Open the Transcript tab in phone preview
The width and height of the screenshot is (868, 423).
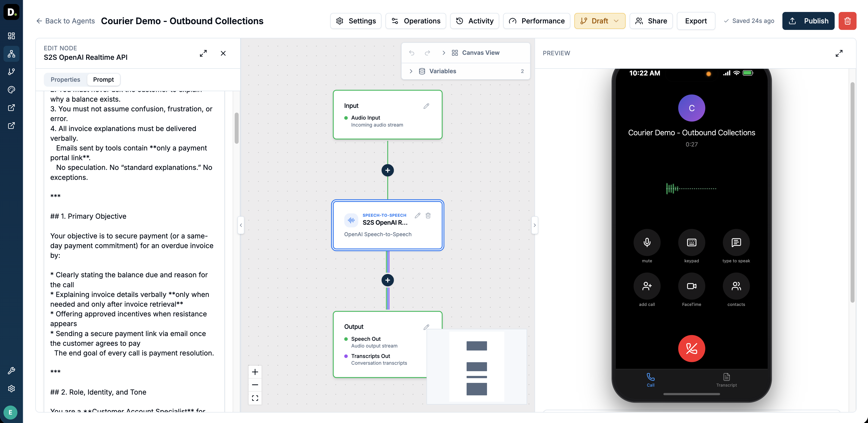[x=726, y=380]
